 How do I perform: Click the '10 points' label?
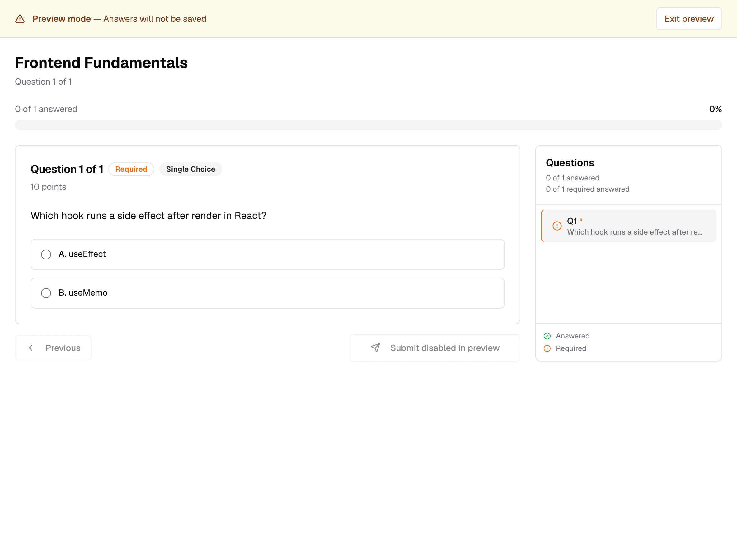point(48,187)
